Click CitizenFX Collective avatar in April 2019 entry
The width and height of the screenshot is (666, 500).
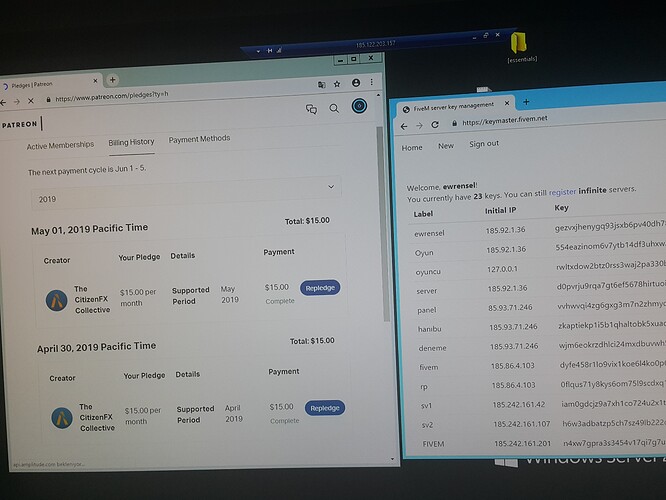coord(62,418)
